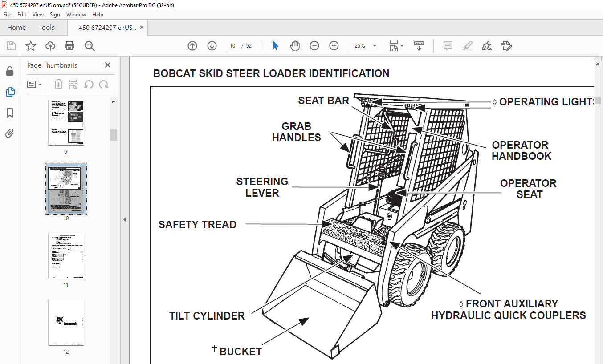The height and width of the screenshot is (364, 603).
Task: Open the File menu
Action: click(x=7, y=15)
